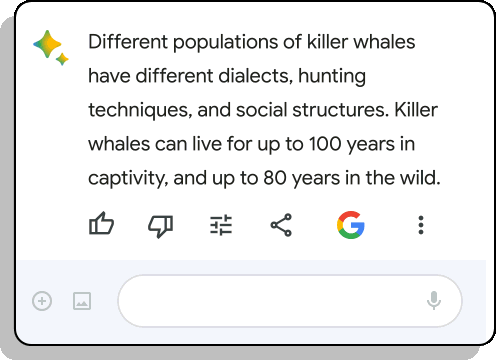Click the word "hunting" in the second line

332,76
